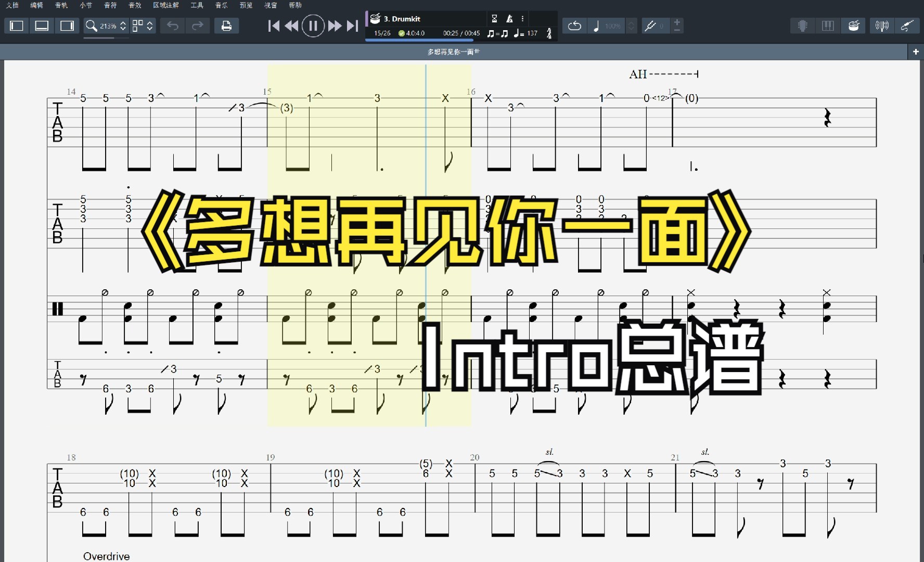924x562 pixels.
Task: Pause playback
Action: [313, 25]
